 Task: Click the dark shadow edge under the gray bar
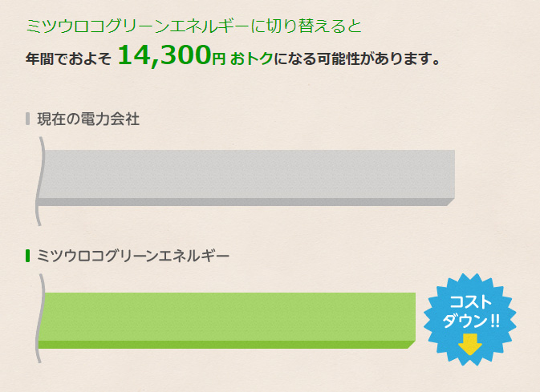(x=241, y=202)
